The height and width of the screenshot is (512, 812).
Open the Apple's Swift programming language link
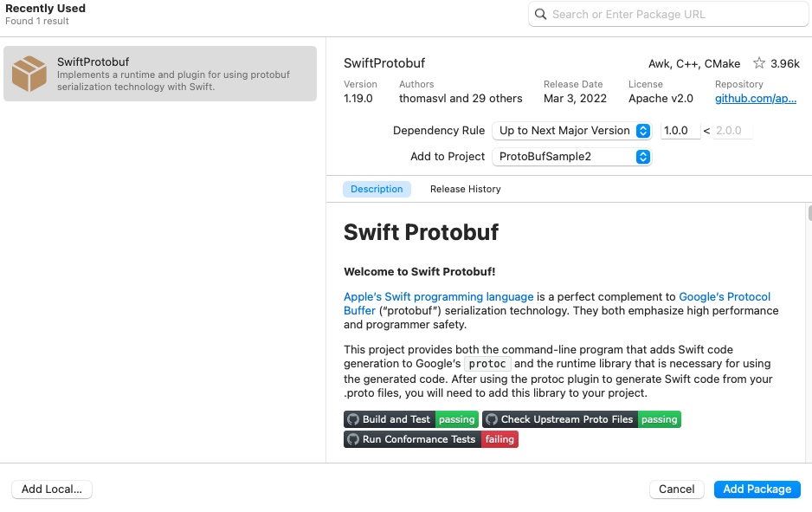pos(438,296)
